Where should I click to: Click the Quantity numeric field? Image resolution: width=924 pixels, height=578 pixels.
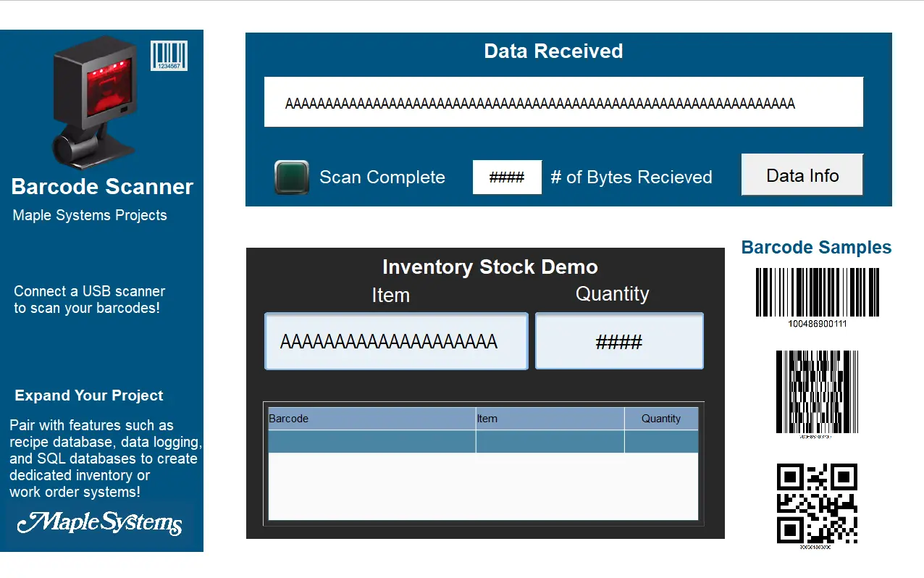[619, 341]
